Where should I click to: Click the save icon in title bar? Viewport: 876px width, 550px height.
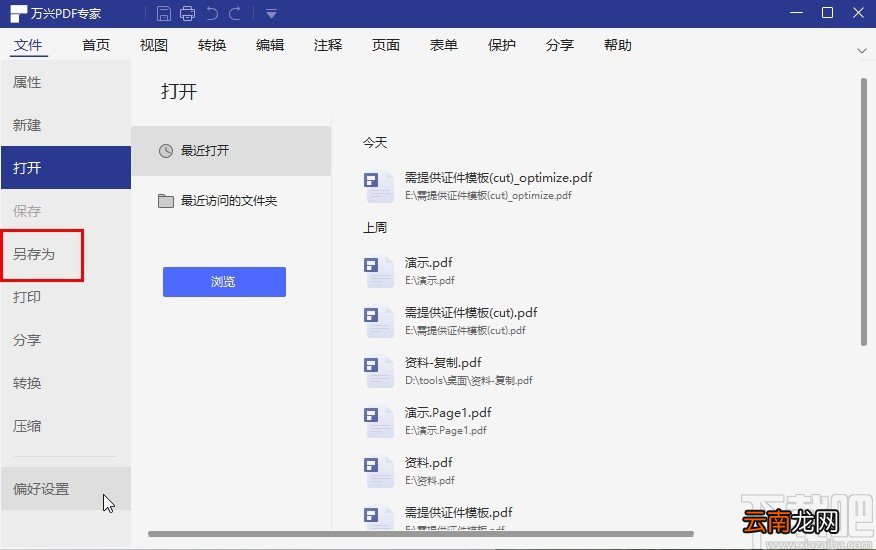coord(164,13)
